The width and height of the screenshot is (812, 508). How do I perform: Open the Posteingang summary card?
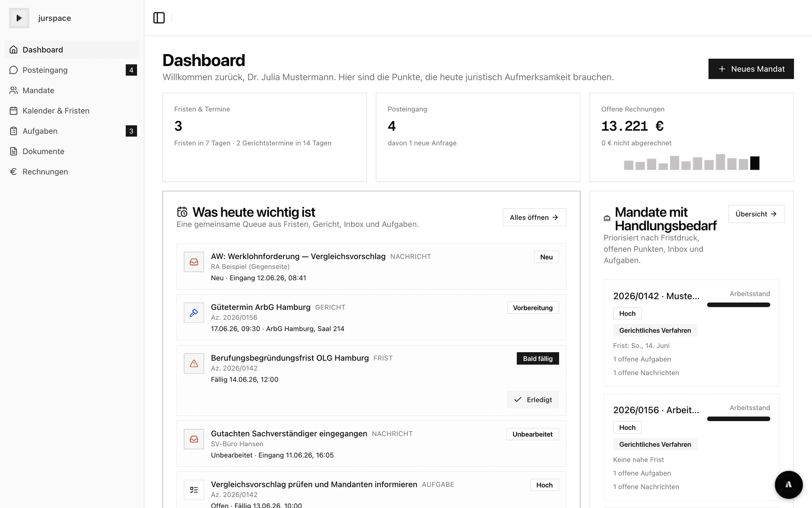click(x=478, y=137)
